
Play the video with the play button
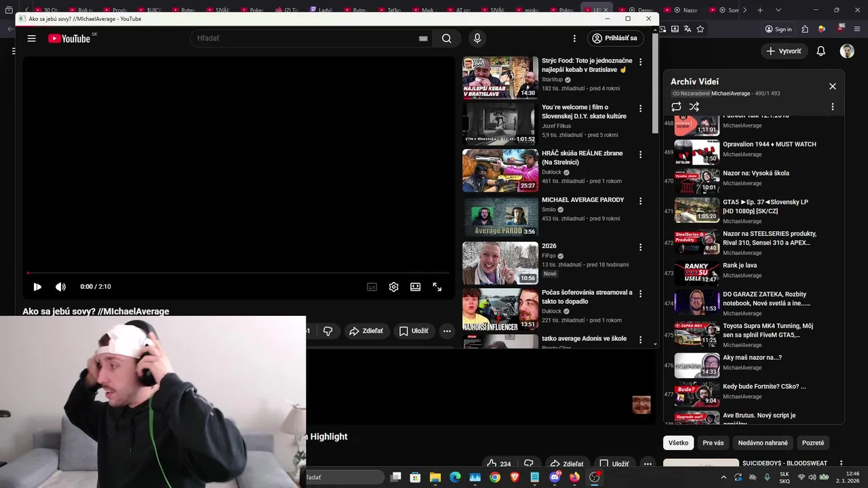[37, 287]
